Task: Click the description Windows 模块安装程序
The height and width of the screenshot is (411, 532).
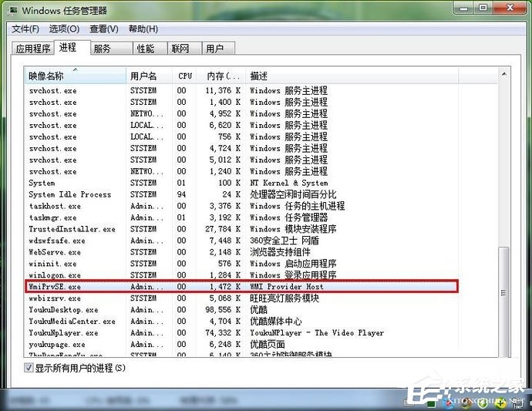Action: pyautogui.click(x=293, y=229)
